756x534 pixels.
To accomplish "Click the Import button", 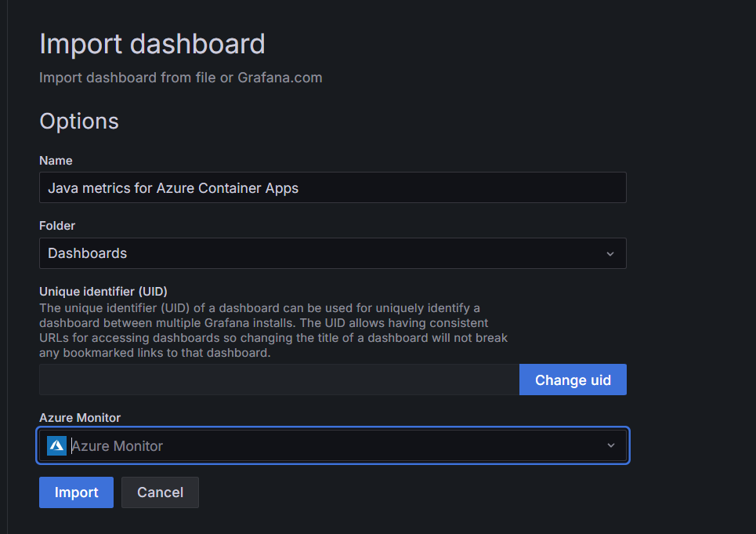I will (76, 492).
